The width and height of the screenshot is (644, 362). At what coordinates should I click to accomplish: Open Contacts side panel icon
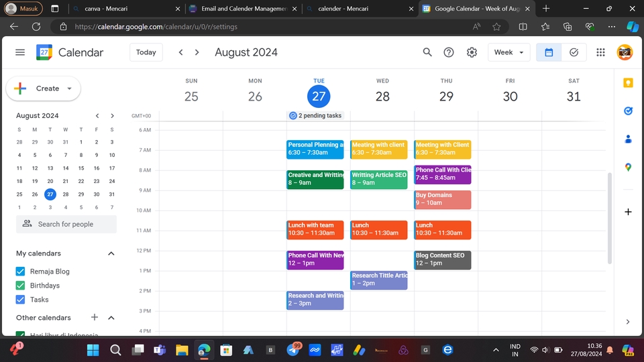coord(628,139)
